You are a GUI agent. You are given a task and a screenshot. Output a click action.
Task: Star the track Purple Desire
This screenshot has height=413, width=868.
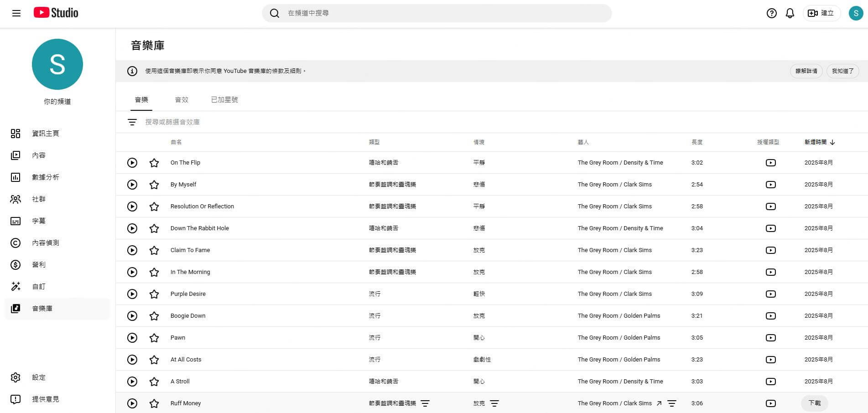pos(154,294)
